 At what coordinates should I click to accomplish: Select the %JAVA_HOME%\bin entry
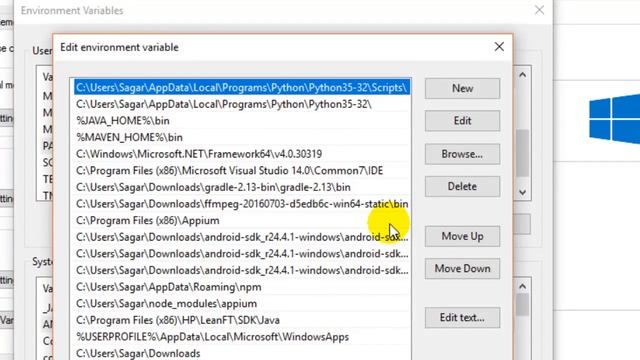pos(242,121)
